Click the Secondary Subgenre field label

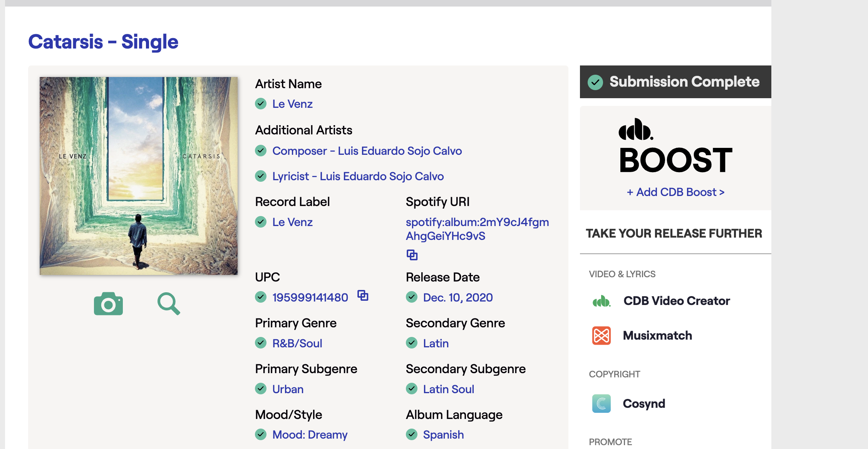click(466, 369)
